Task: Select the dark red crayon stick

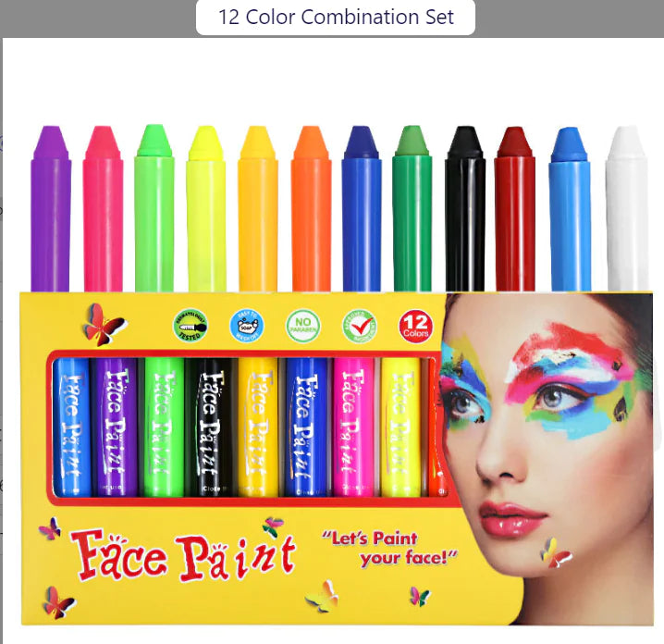Action: click(x=515, y=208)
